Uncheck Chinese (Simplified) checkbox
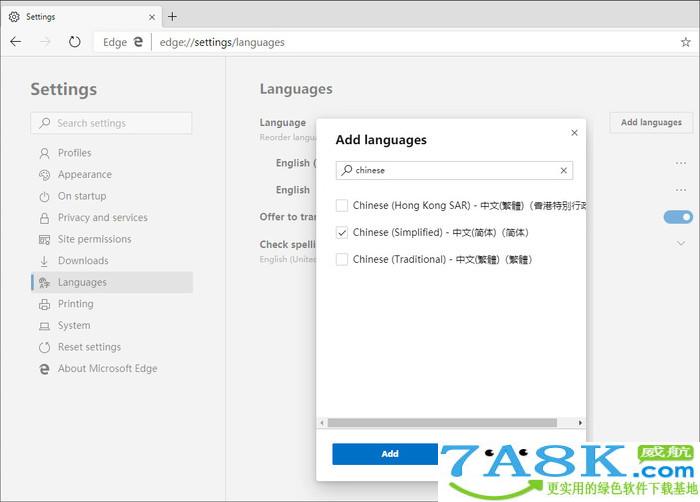This screenshot has height=502, width=700. (342, 232)
